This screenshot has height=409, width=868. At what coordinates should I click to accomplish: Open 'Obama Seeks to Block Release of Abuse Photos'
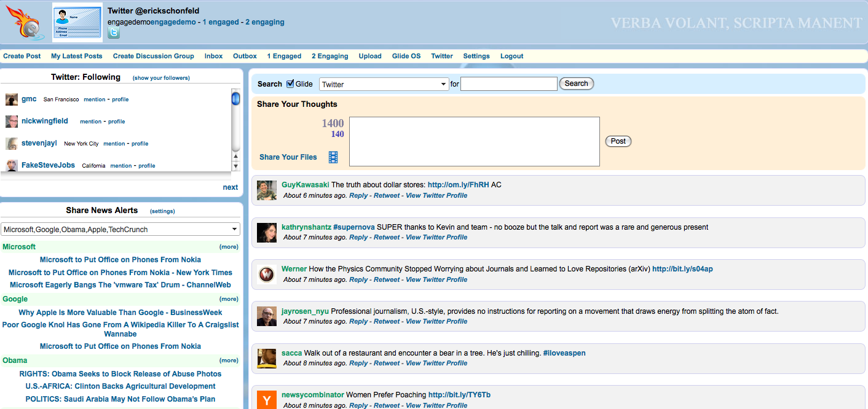tap(120, 374)
